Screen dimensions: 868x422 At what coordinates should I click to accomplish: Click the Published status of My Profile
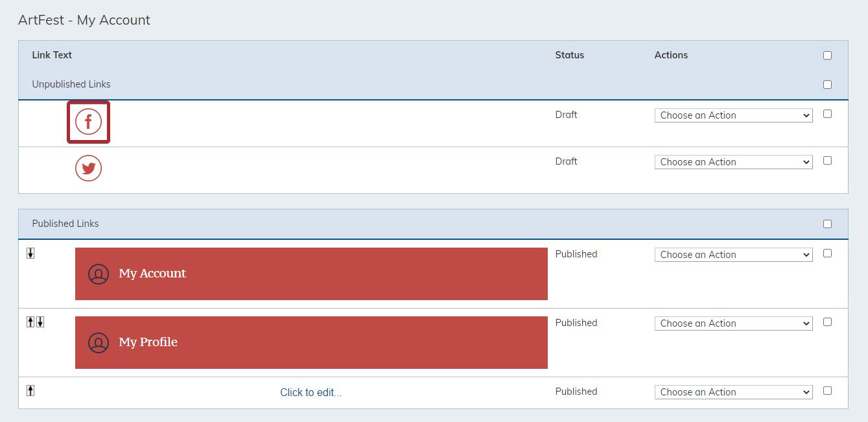tap(576, 323)
